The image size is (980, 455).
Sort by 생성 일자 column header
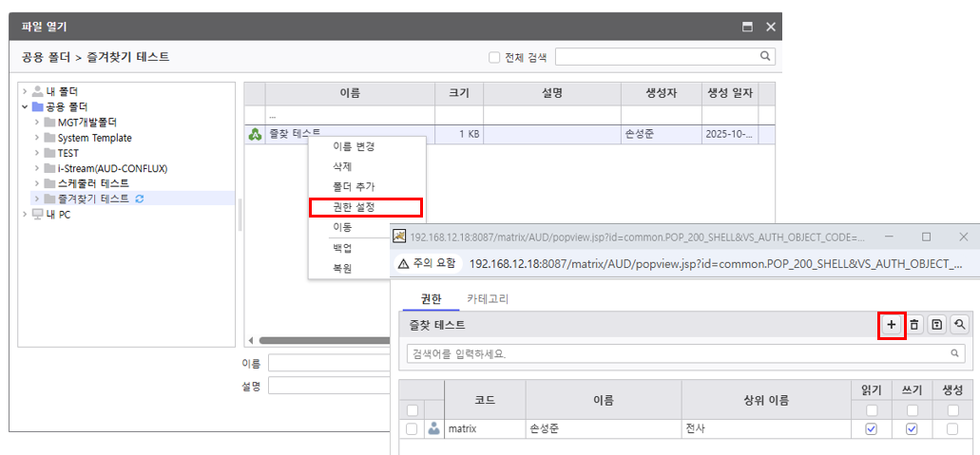(x=729, y=93)
